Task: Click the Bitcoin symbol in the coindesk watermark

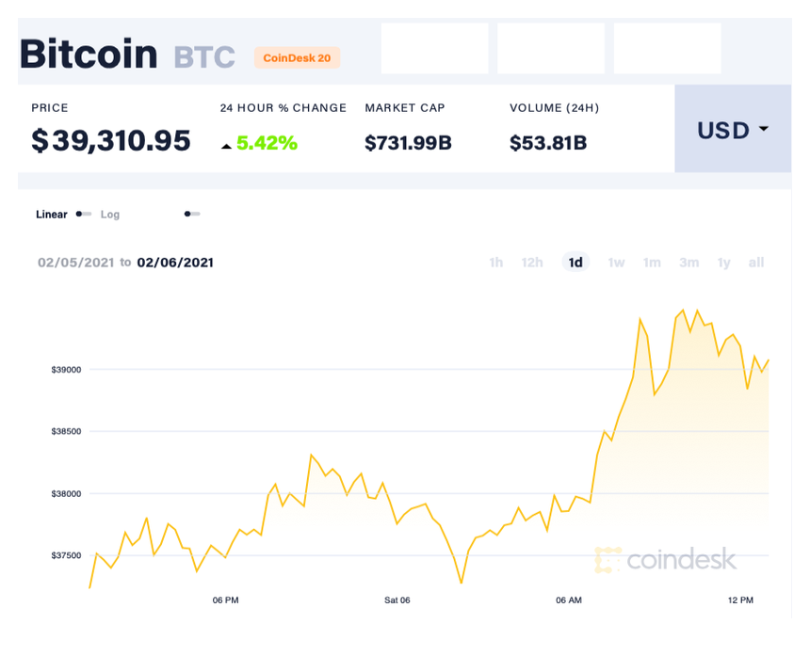Action: coord(607,561)
